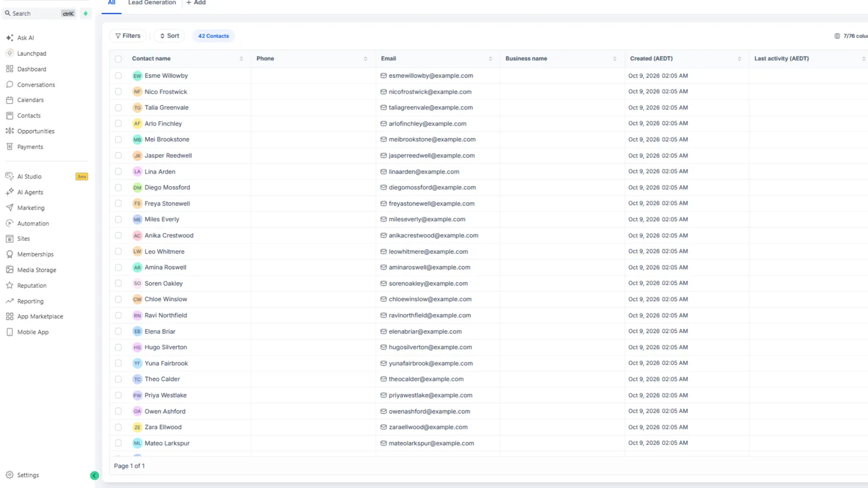Screen dimensions: 868x488
Task: Click the 42 Contacts badge
Action: [x=214, y=36]
